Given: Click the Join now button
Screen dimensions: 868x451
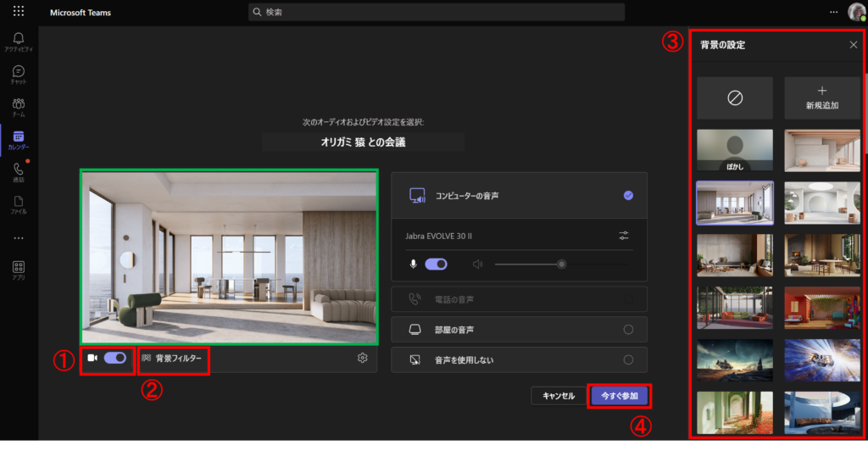Looking at the screenshot, I should [x=619, y=396].
